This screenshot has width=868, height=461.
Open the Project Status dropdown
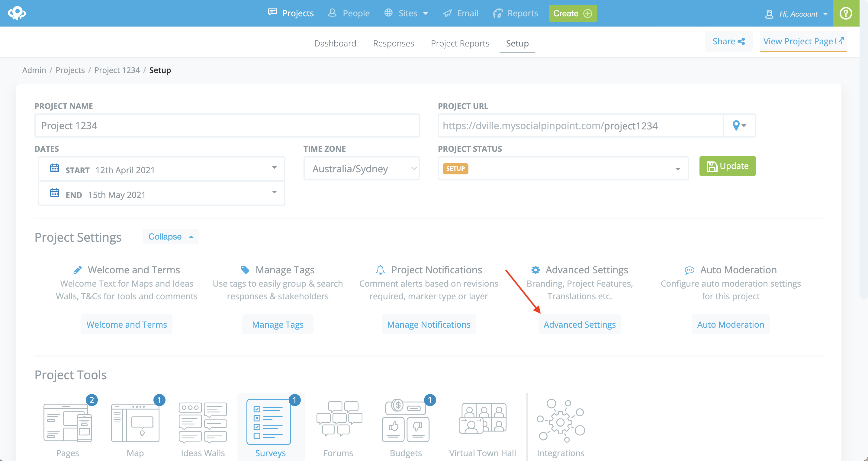563,168
